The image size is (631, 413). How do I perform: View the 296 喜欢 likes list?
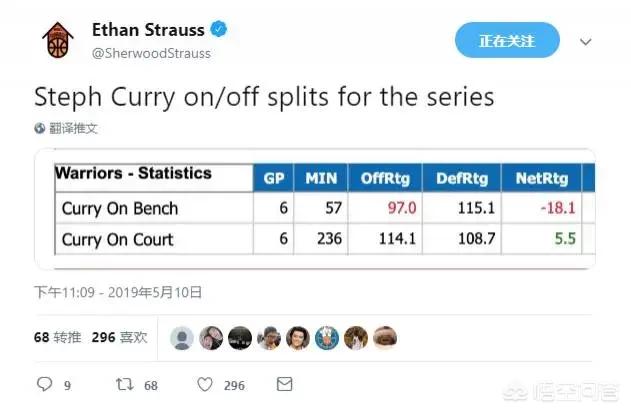pyautogui.click(x=120, y=337)
